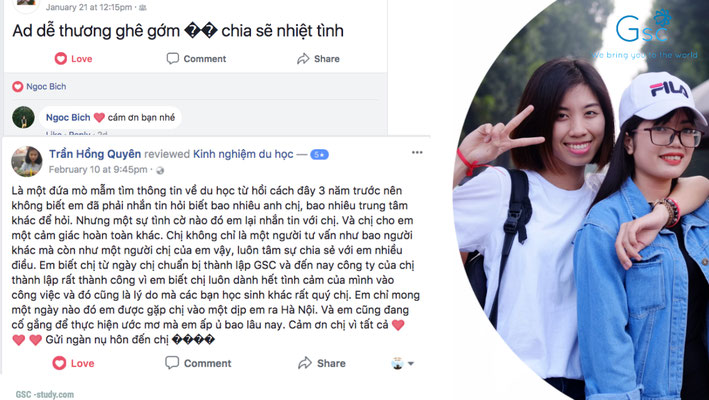Expand the profile selector dropdown beside Share
The width and height of the screenshot is (709, 400).
pyautogui.click(x=402, y=363)
